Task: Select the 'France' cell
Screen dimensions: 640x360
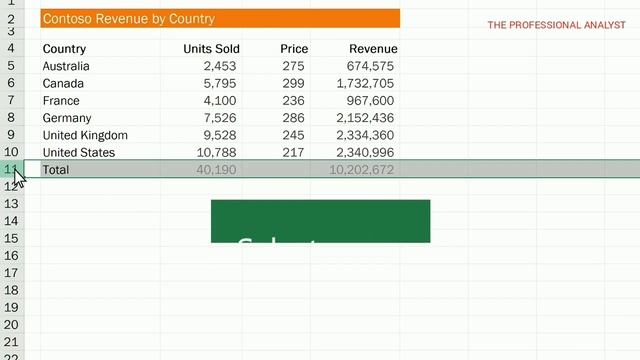Action: [100, 100]
